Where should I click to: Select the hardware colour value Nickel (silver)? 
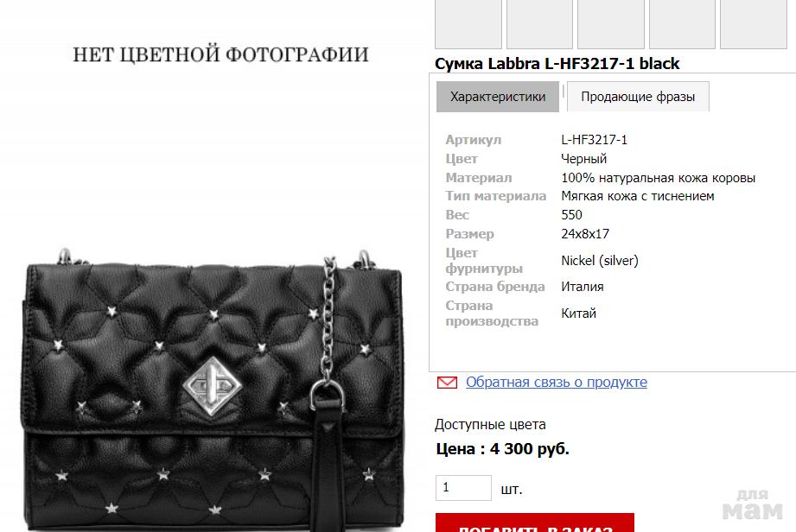click(600, 261)
